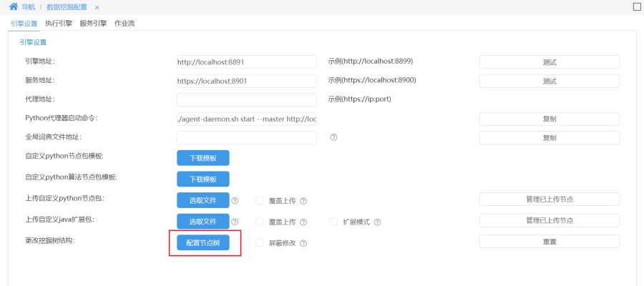Download the 自定义python节点包模板

point(203,158)
